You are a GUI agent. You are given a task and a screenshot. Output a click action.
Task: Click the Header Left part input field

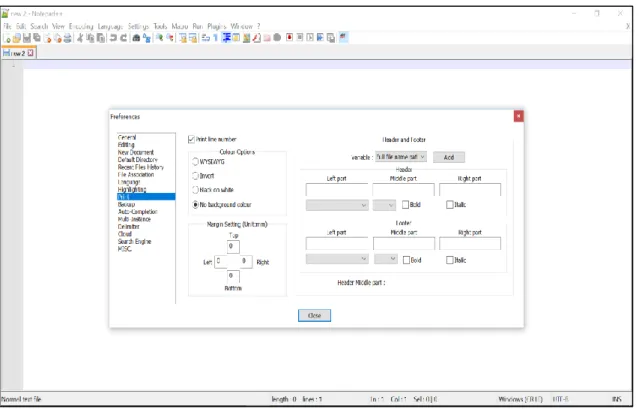pyautogui.click(x=337, y=190)
